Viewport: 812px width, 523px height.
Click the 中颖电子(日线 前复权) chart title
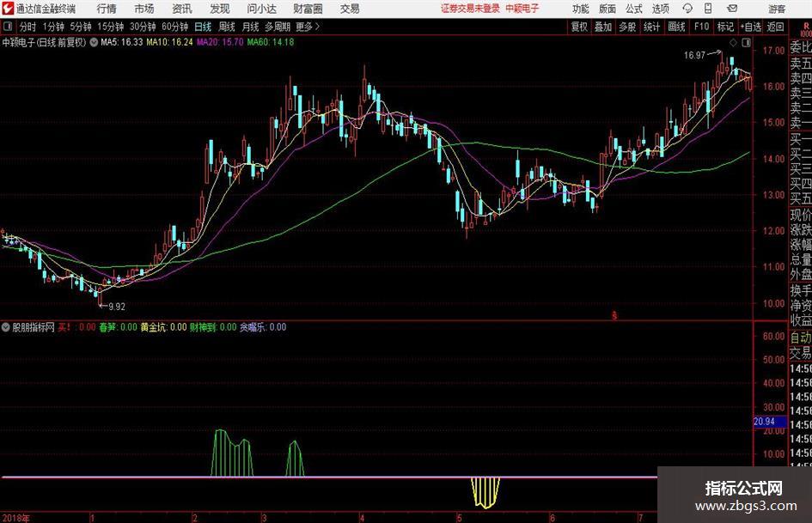pyautogui.click(x=44, y=42)
